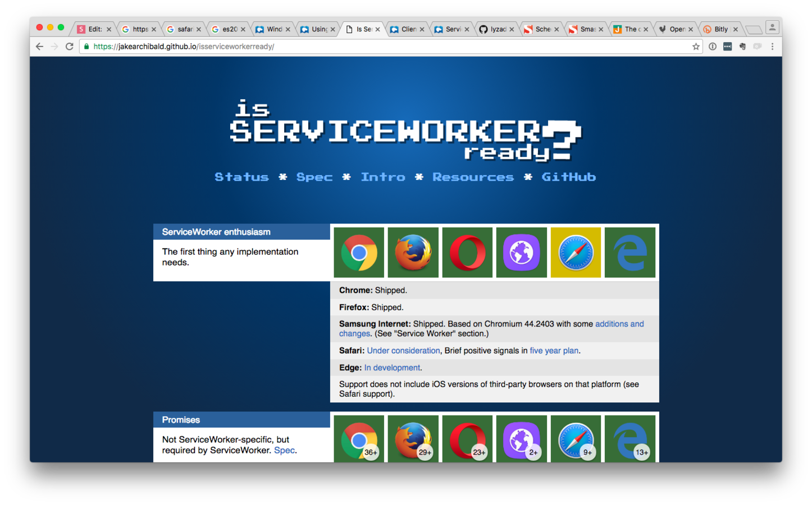Open the "five year plan" link
The image size is (812, 505).
click(554, 351)
